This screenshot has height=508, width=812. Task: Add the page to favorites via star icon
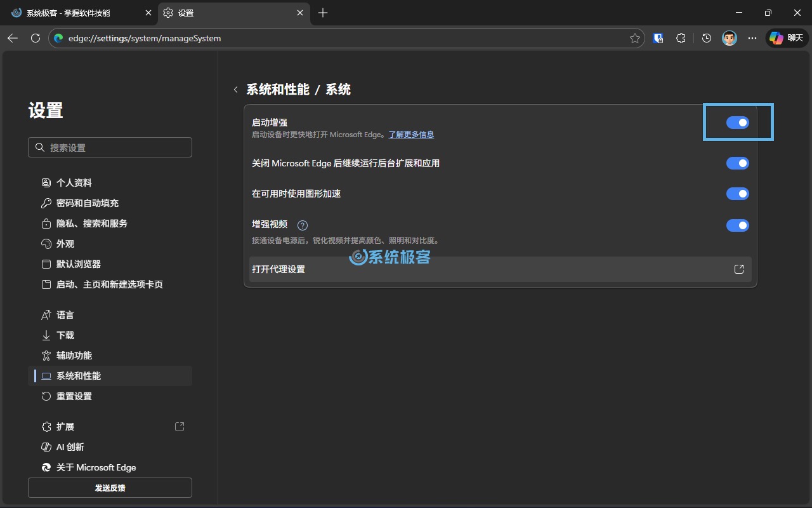(x=634, y=38)
